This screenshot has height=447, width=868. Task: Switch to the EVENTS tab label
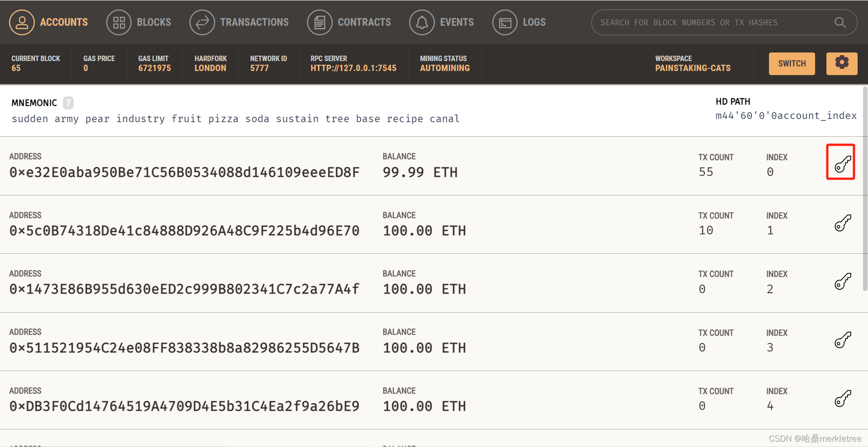pyautogui.click(x=457, y=22)
